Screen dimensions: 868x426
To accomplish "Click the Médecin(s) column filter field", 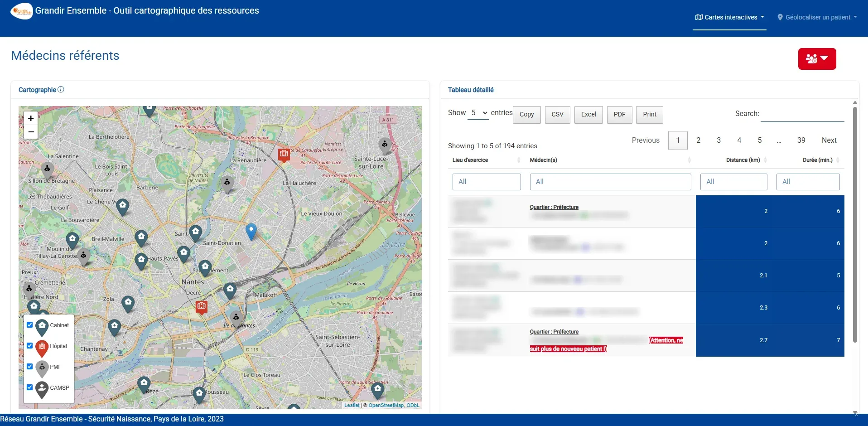I will [610, 182].
